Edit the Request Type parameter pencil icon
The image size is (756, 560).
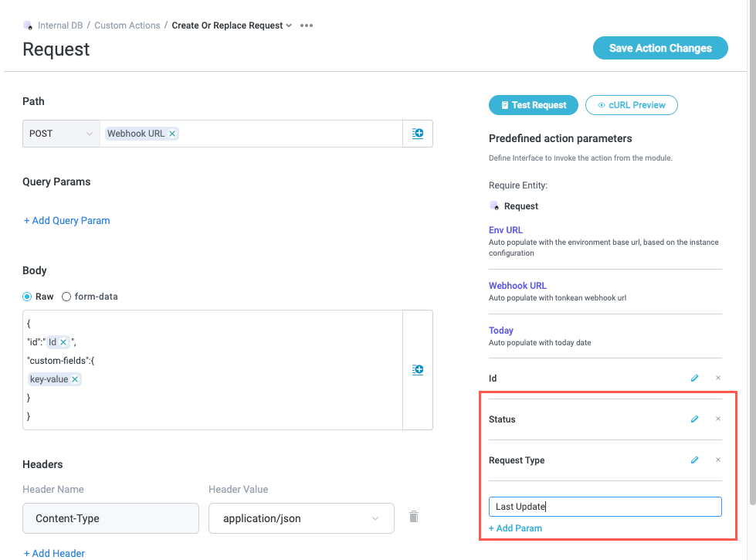click(694, 460)
